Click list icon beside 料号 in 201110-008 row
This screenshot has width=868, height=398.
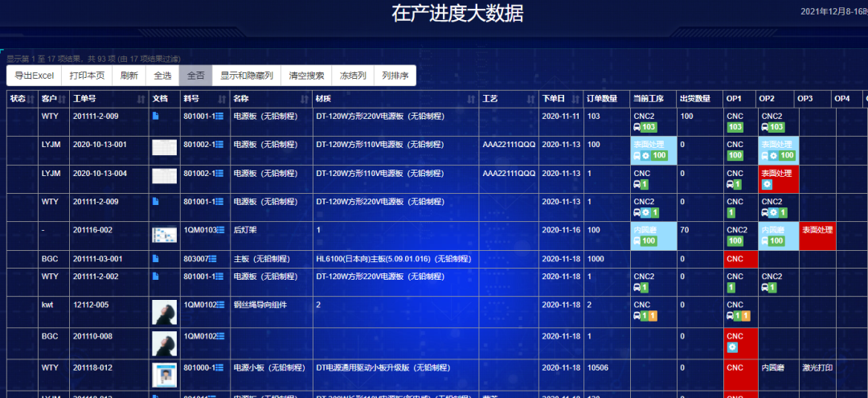221,336
